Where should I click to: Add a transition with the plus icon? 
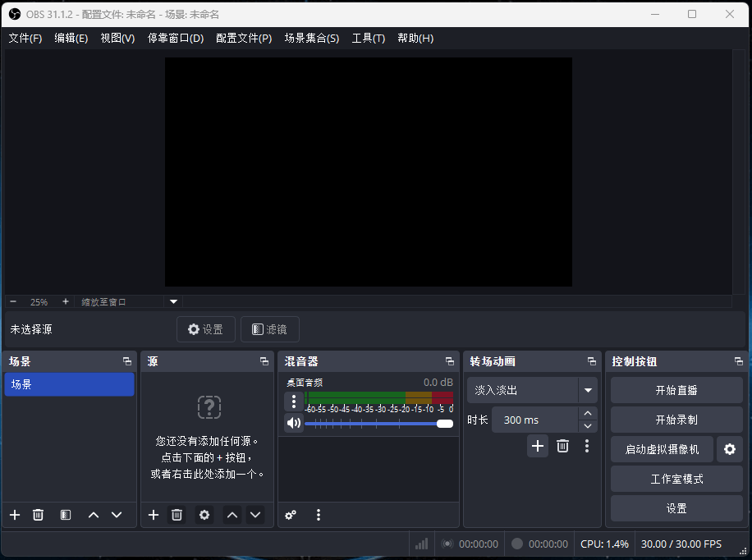(538, 446)
